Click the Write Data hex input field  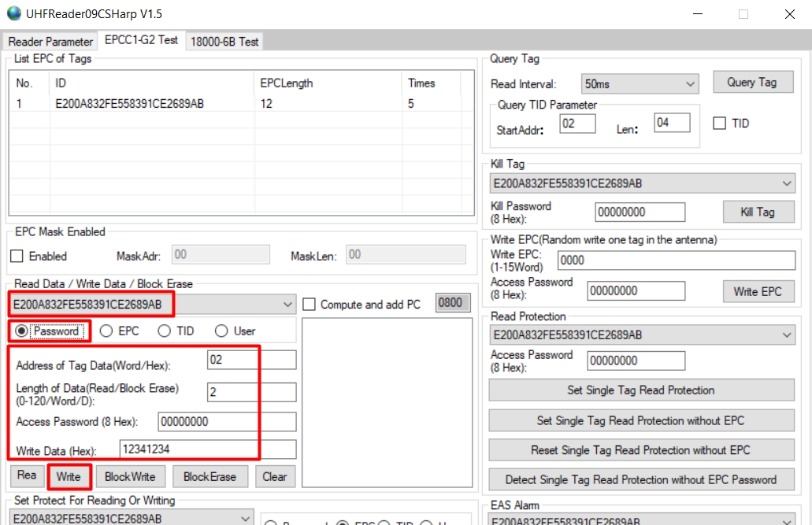(x=208, y=449)
